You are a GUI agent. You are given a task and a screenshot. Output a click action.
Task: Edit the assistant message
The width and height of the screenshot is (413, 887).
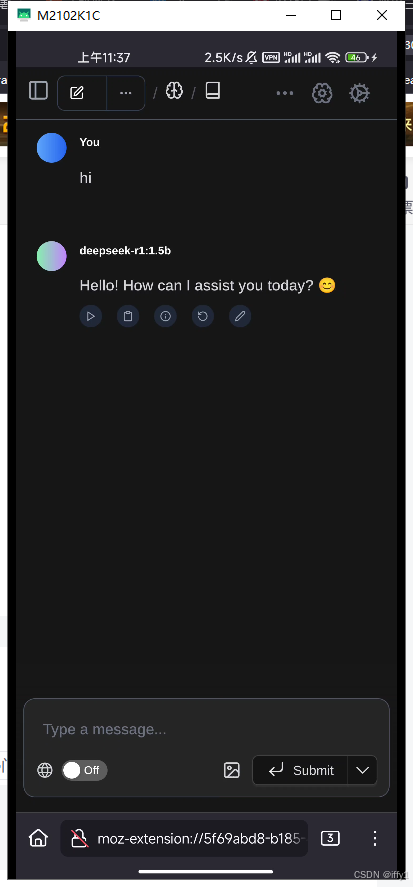tap(240, 316)
